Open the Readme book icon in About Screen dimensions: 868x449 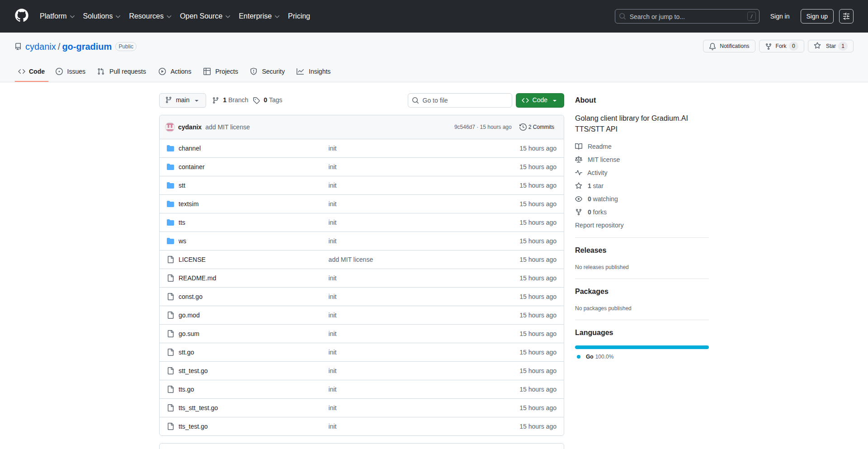pos(579,146)
